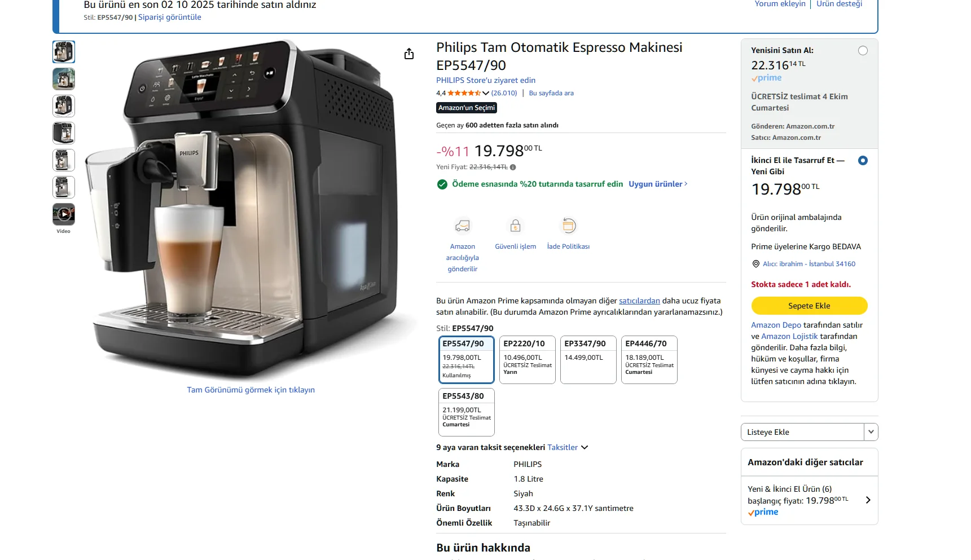Select the Yenisini Satın Al radio button
This screenshot has height=560, width=971.
(863, 51)
